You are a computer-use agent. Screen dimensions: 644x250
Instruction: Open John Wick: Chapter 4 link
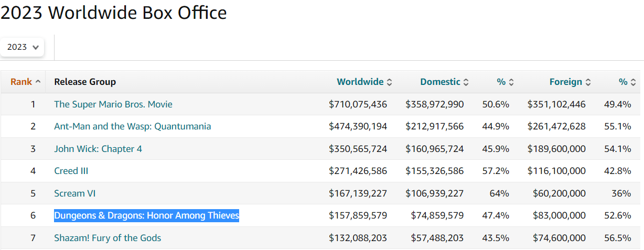click(x=98, y=149)
